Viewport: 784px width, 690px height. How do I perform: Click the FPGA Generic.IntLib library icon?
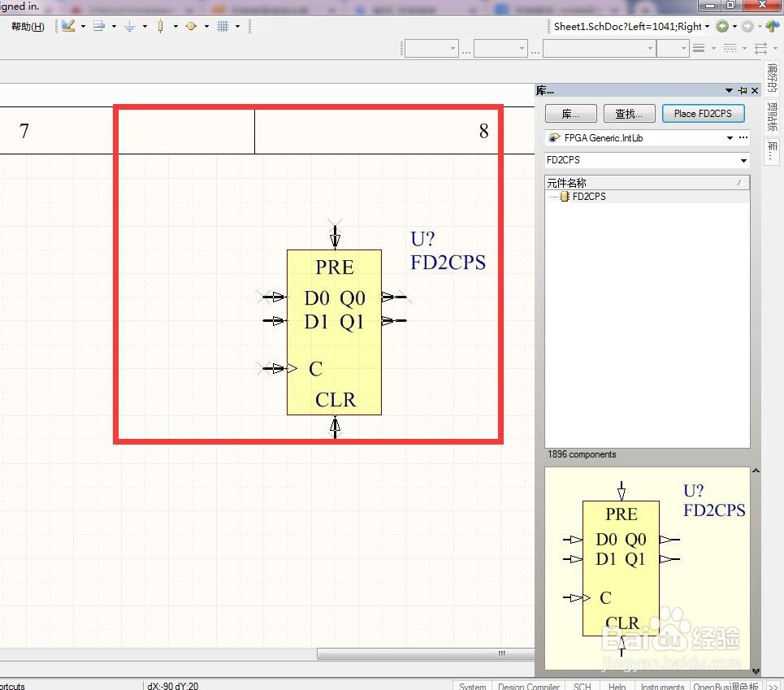554,137
